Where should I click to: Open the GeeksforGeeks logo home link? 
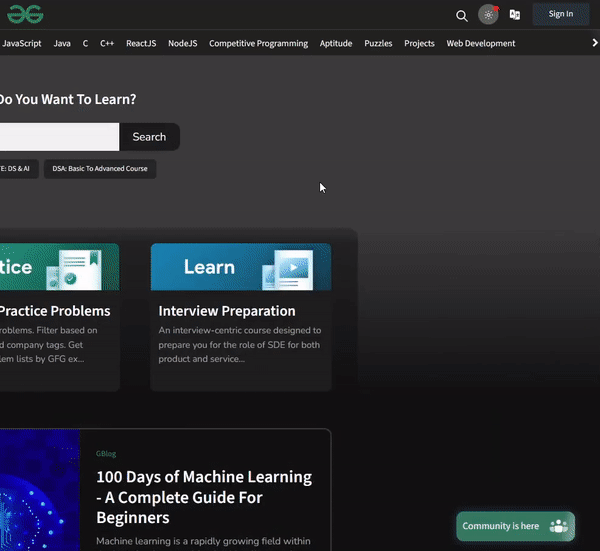tap(25, 15)
